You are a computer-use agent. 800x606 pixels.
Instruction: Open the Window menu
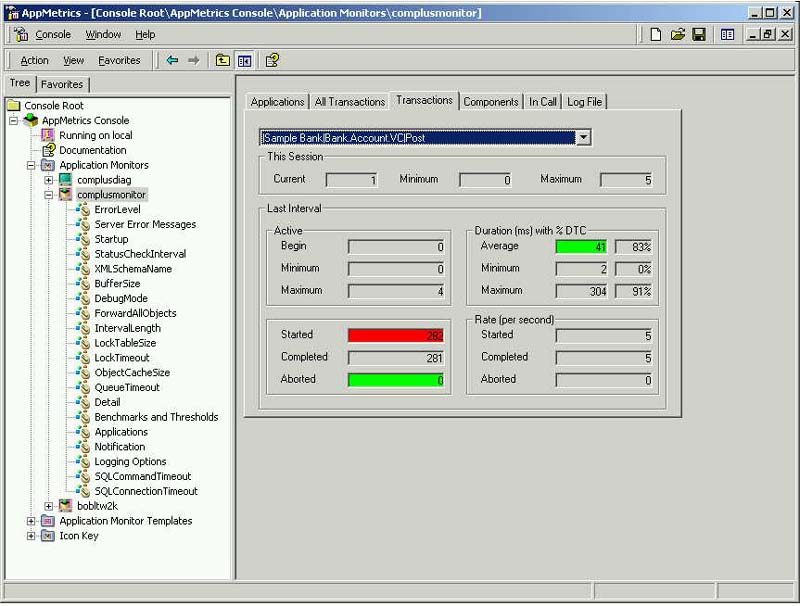pyautogui.click(x=103, y=35)
